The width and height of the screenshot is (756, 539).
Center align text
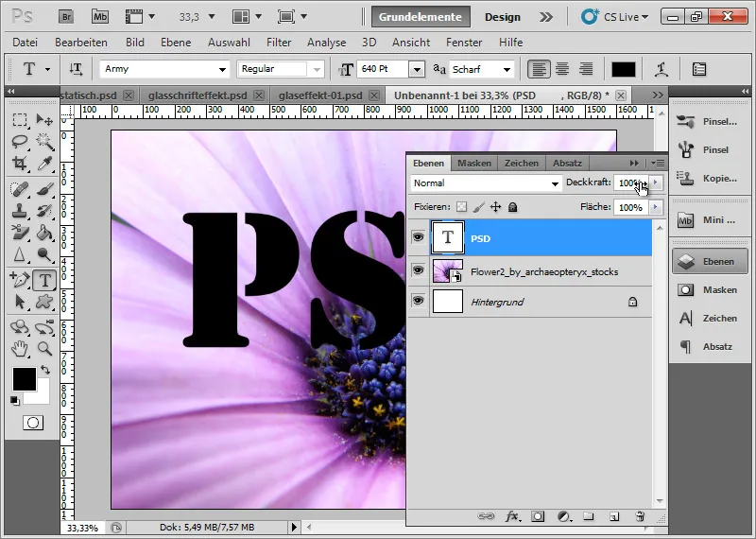point(562,69)
